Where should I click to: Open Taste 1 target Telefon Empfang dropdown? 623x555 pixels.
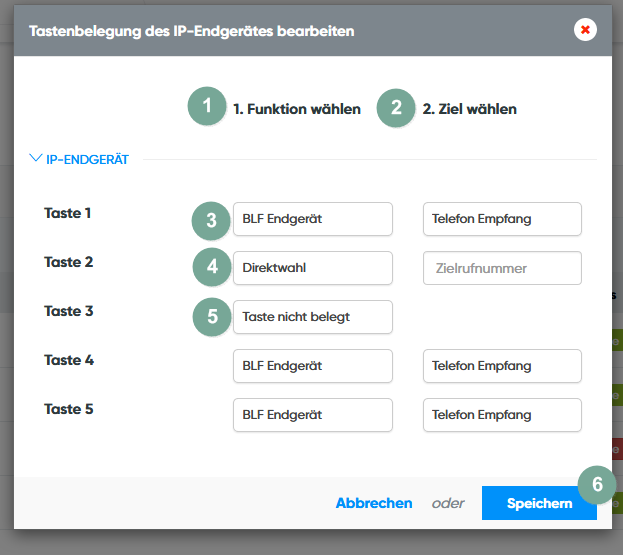[x=502, y=219]
